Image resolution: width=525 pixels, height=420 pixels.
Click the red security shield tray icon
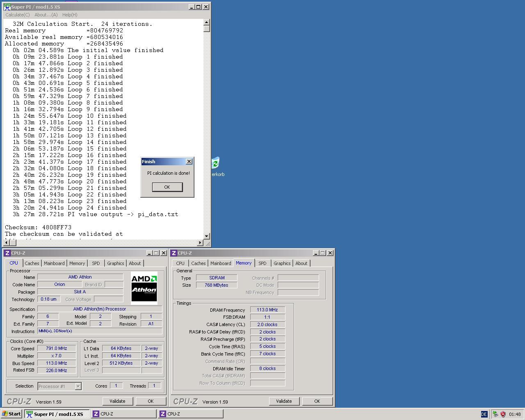click(503, 414)
